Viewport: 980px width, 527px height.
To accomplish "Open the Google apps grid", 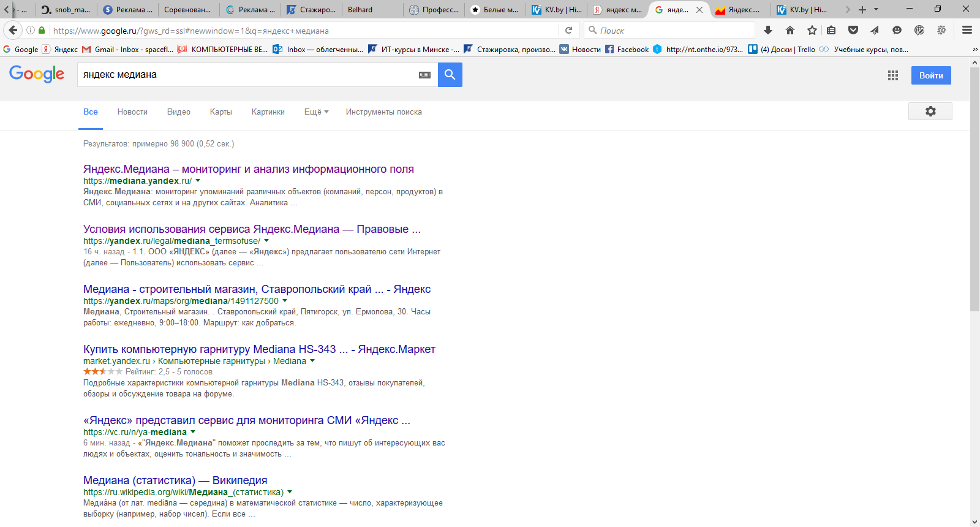I will click(893, 75).
